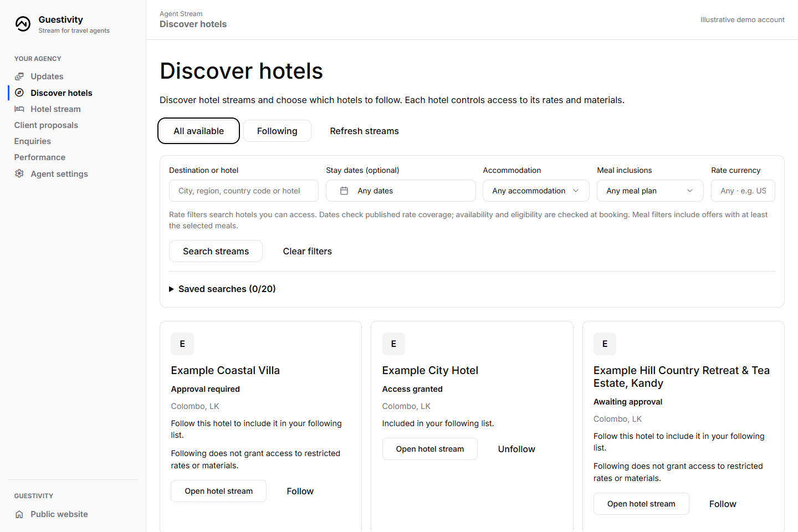The width and height of the screenshot is (798, 532).
Task: Open Updates in sidebar
Action: click(47, 76)
